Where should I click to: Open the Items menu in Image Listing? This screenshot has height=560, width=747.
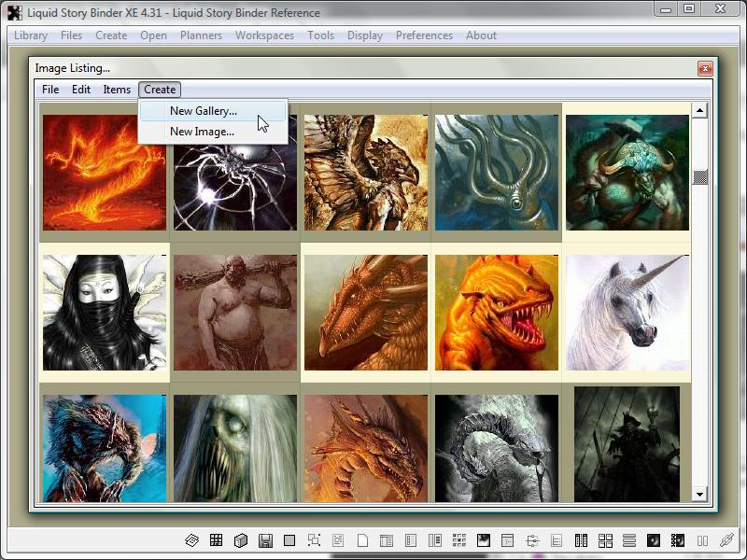(117, 90)
